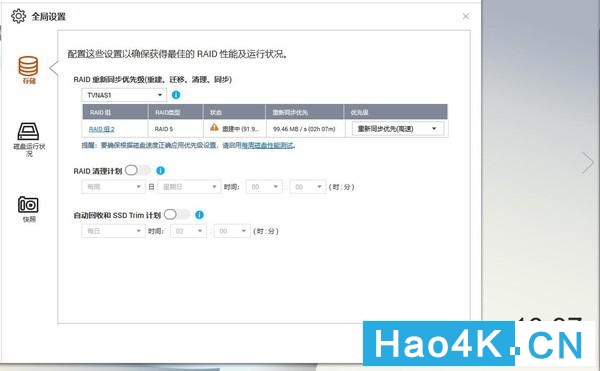Open the 存储 storage section in sidebar

point(28,70)
